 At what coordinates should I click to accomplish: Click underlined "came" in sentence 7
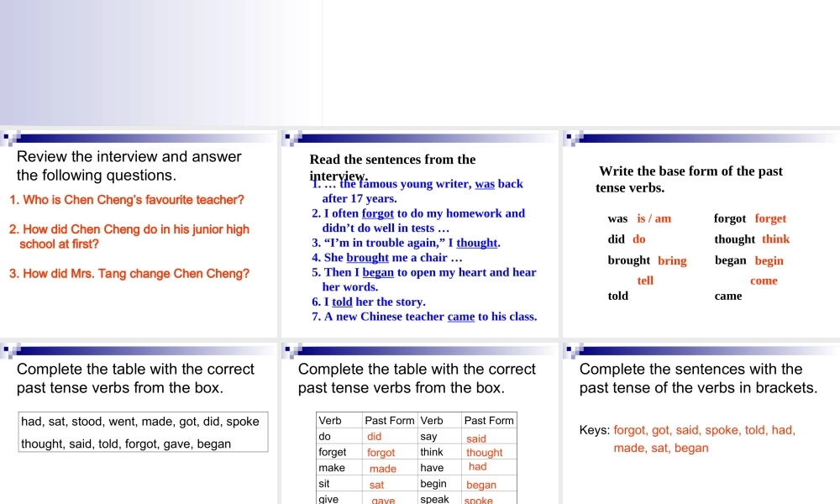click(x=461, y=317)
